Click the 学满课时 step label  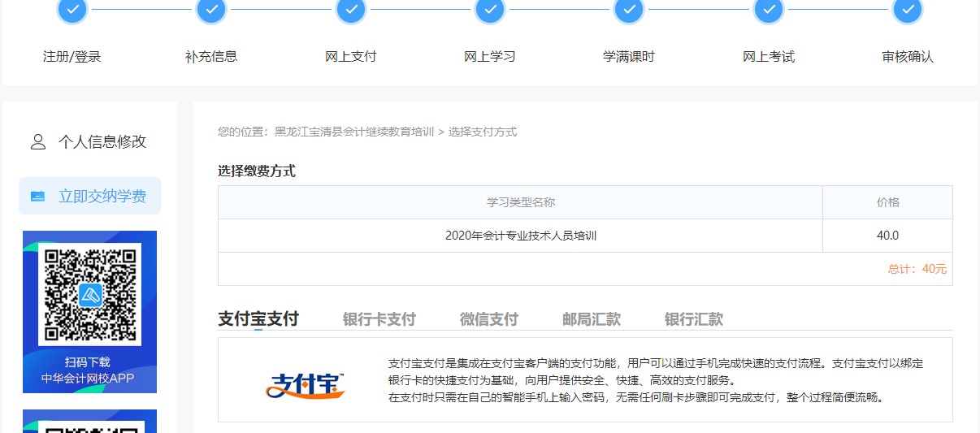[629, 57]
